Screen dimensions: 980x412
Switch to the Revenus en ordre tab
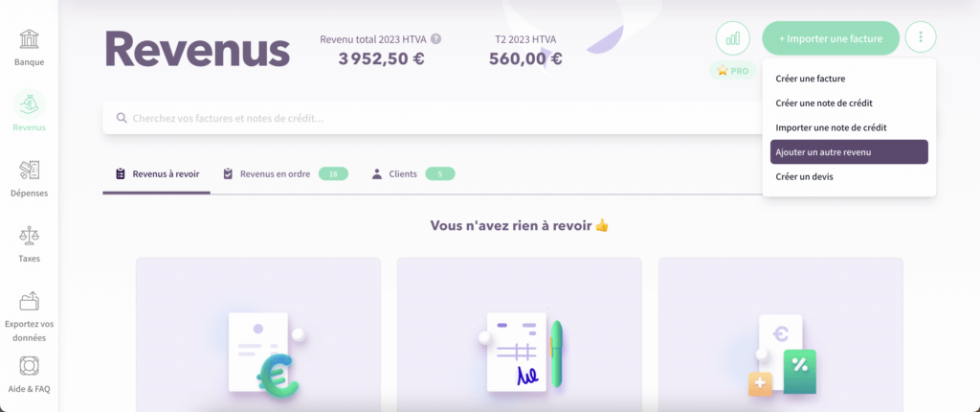click(x=285, y=174)
